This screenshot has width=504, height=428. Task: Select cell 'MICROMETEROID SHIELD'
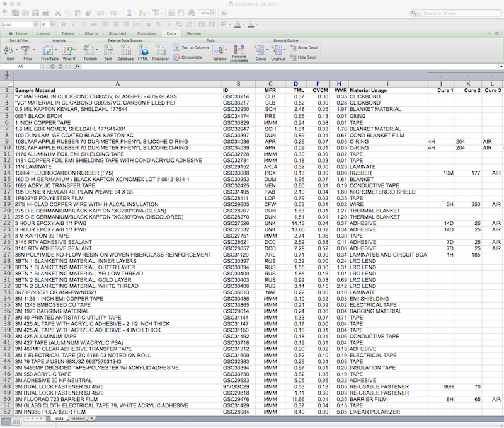click(387, 192)
